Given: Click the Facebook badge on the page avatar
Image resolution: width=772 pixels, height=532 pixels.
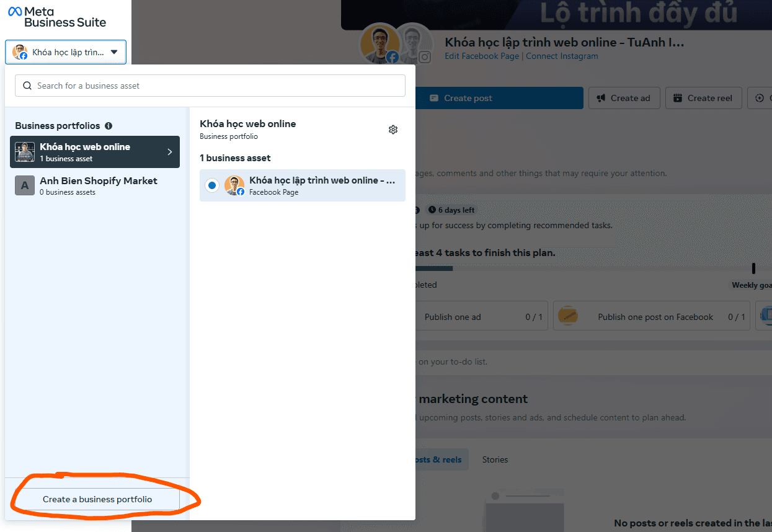Looking at the screenshot, I should (393, 57).
